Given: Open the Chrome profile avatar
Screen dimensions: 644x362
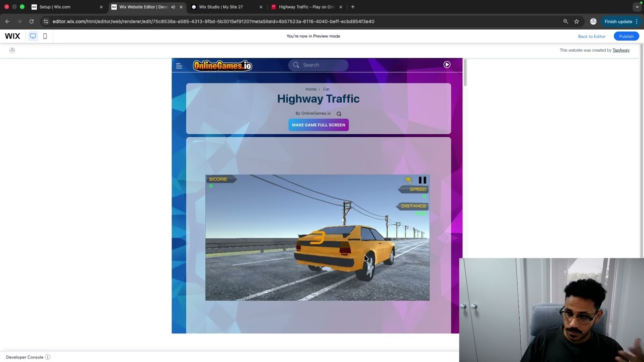Looking at the screenshot, I should (593, 22).
